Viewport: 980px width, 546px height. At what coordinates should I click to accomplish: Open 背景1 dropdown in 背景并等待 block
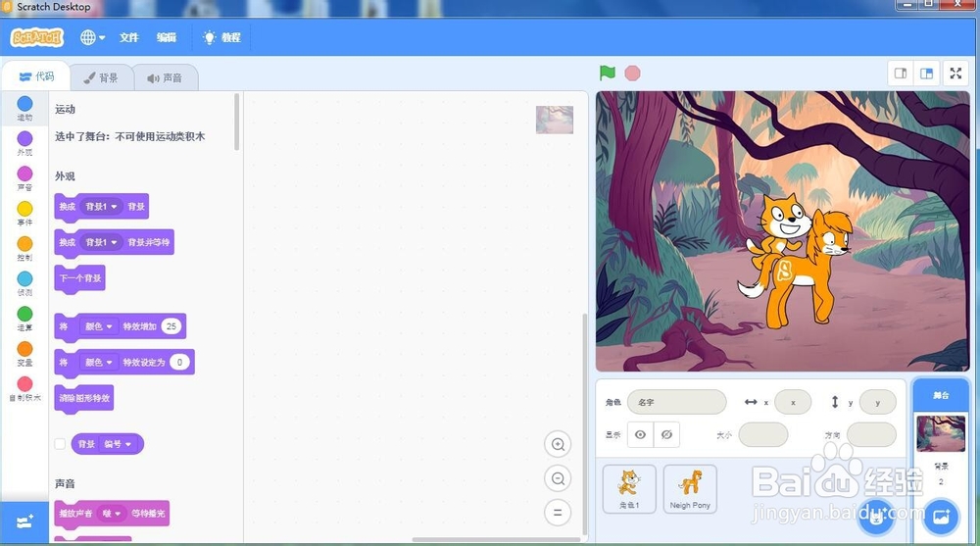point(101,242)
